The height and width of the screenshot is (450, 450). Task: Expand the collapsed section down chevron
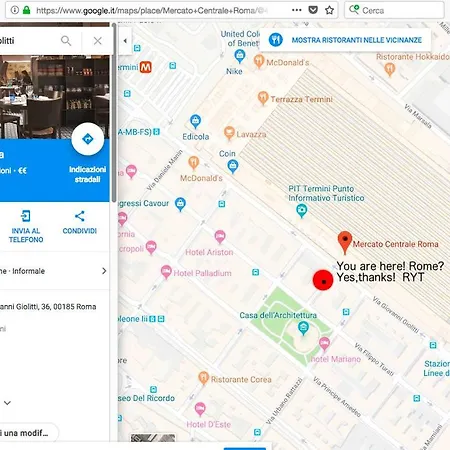(7, 403)
